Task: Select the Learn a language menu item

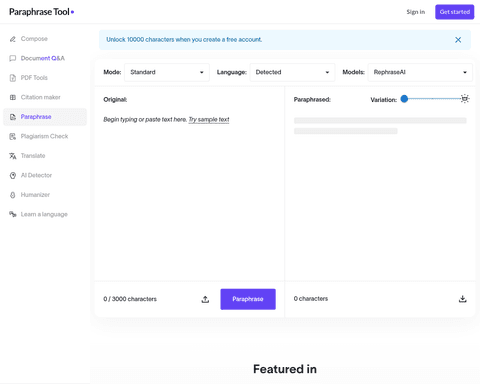Action: (x=44, y=214)
